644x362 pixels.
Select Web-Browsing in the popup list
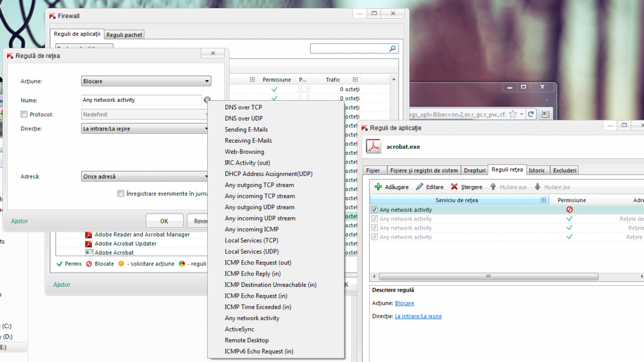244,152
